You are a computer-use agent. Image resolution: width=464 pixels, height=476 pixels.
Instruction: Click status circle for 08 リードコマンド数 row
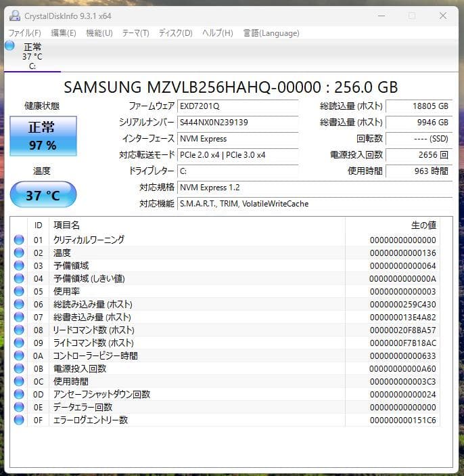point(19,330)
